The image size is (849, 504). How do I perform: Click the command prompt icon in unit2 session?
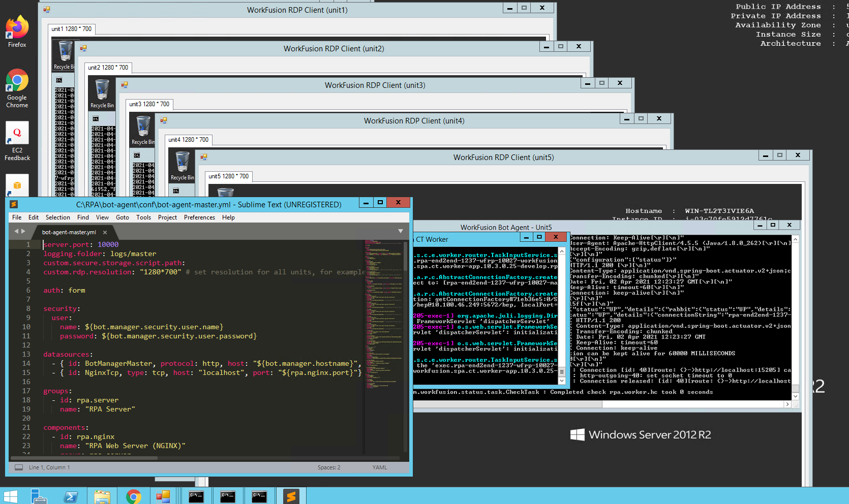pyautogui.click(x=96, y=119)
